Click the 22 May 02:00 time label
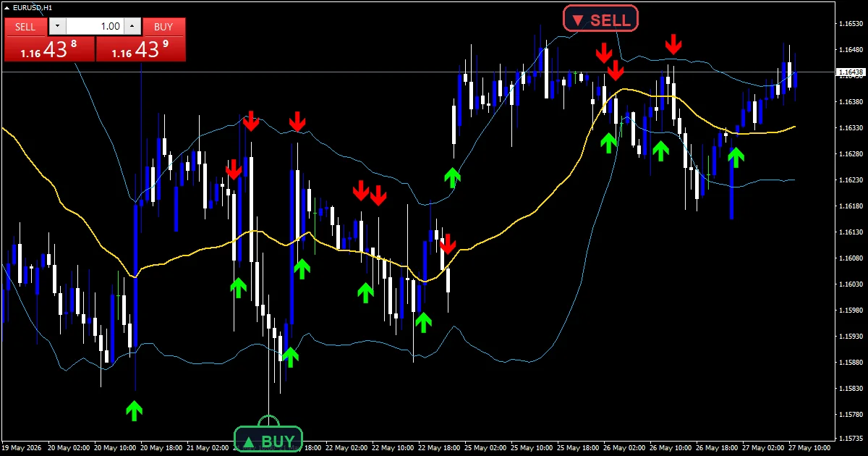The height and width of the screenshot is (456, 868). point(348,448)
